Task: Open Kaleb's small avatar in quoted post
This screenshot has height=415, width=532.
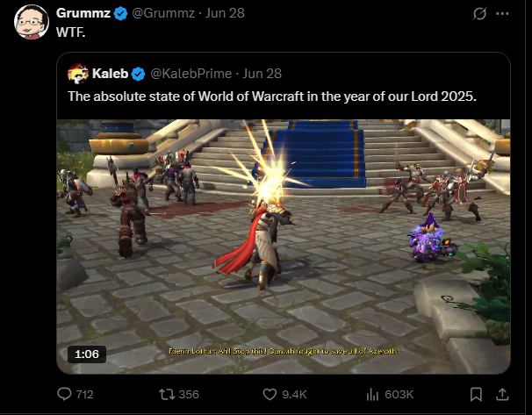Action: (x=78, y=74)
